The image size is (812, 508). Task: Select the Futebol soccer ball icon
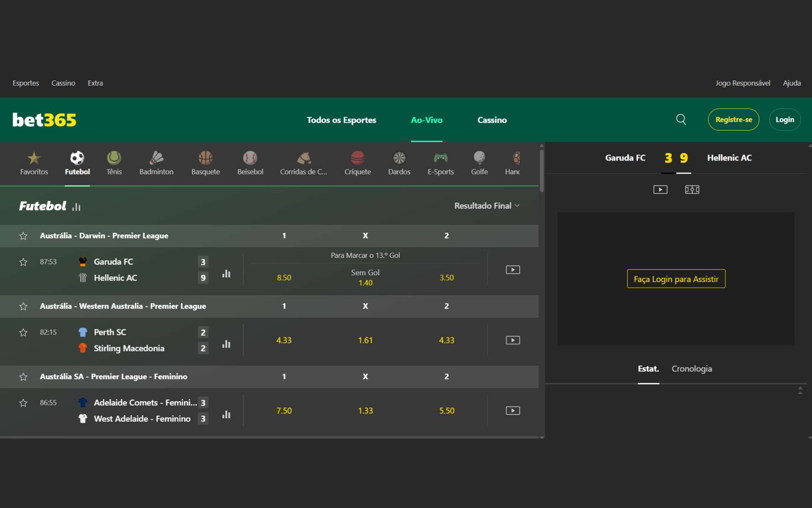[77, 158]
